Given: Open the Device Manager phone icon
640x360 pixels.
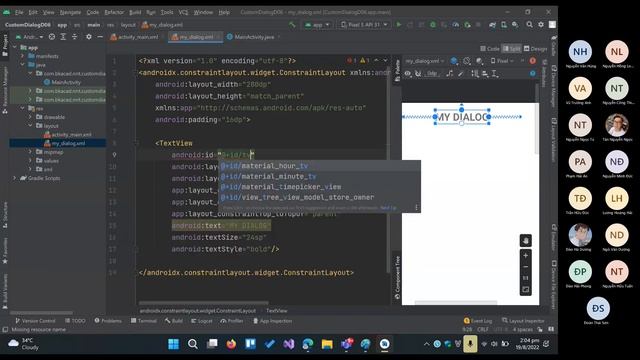Looking at the screenshot, I should click(504, 25).
